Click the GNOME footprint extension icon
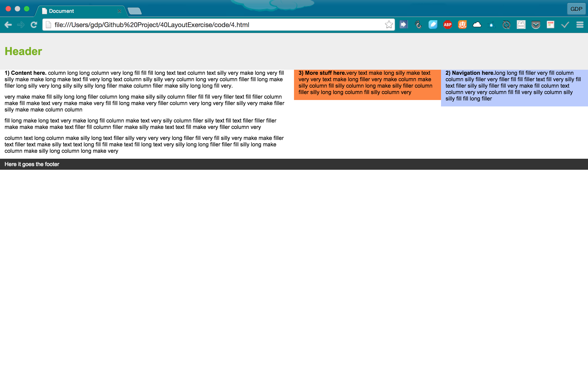The image size is (588, 367). 418,25
